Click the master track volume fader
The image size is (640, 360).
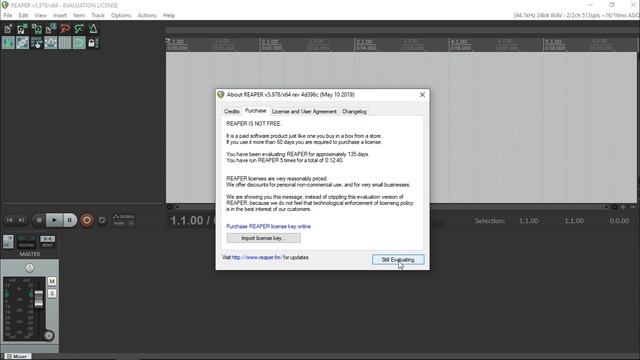click(x=38, y=299)
